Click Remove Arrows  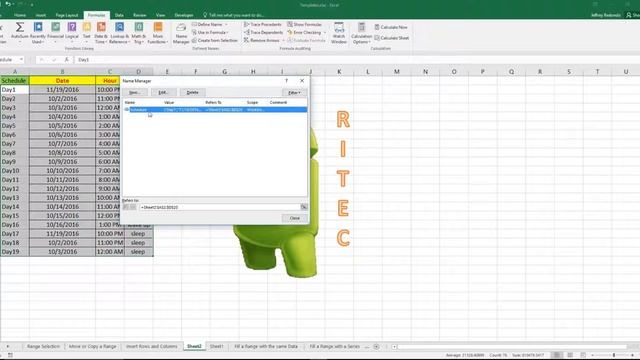(x=262, y=40)
